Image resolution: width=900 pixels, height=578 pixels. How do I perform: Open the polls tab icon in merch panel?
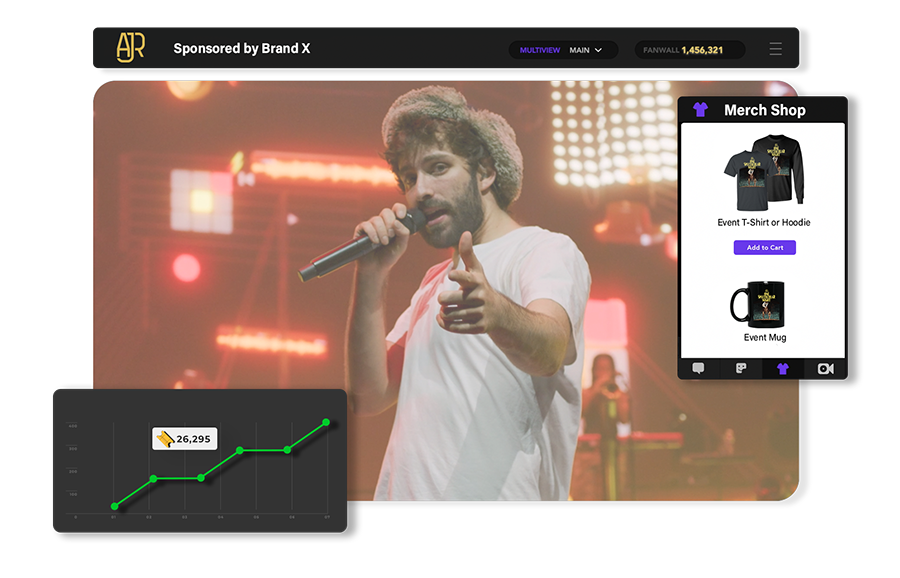pos(740,369)
